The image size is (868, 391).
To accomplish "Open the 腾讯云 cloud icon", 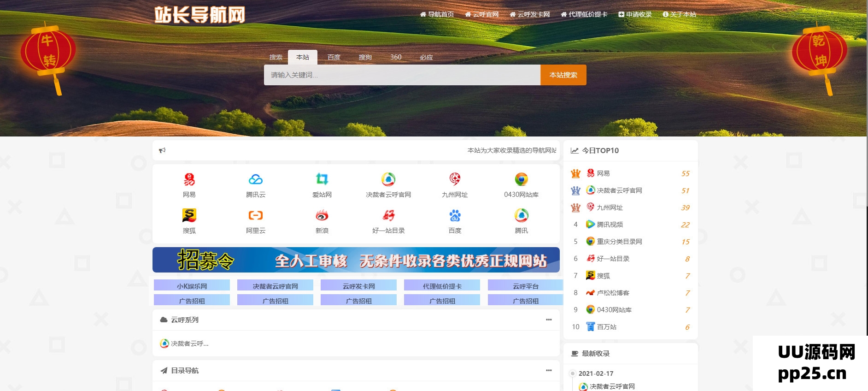I will (x=256, y=179).
